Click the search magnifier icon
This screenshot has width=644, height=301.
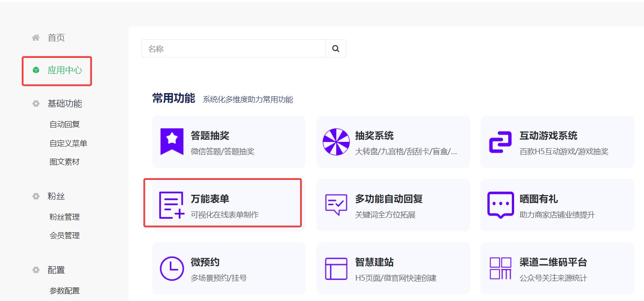point(335,48)
